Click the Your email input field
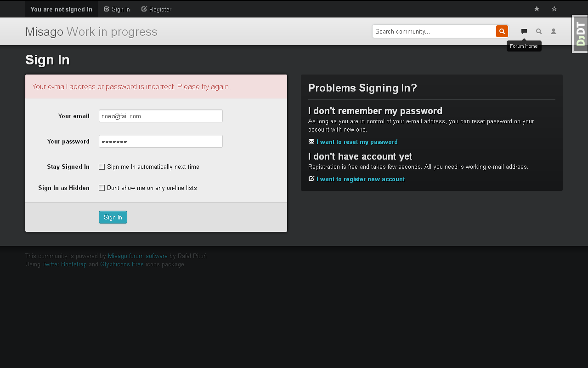The image size is (588, 368). click(x=160, y=116)
